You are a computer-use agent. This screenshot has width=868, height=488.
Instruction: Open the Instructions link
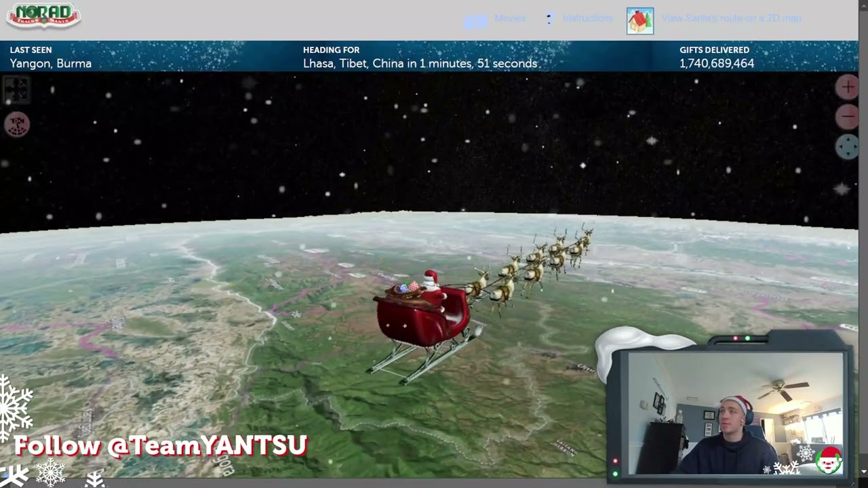(588, 18)
